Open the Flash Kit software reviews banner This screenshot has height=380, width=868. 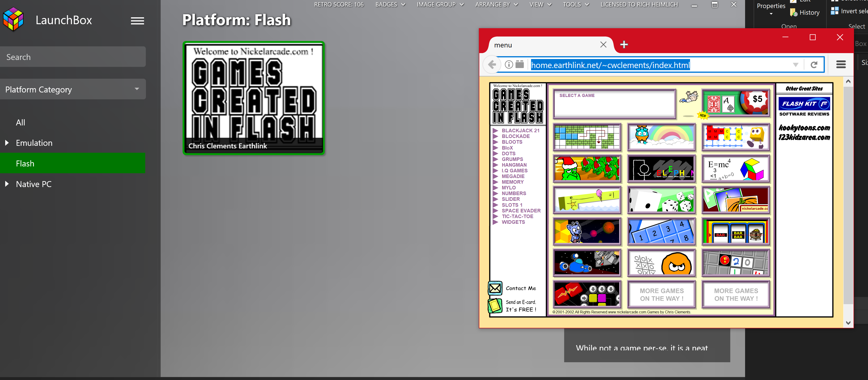point(804,106)
